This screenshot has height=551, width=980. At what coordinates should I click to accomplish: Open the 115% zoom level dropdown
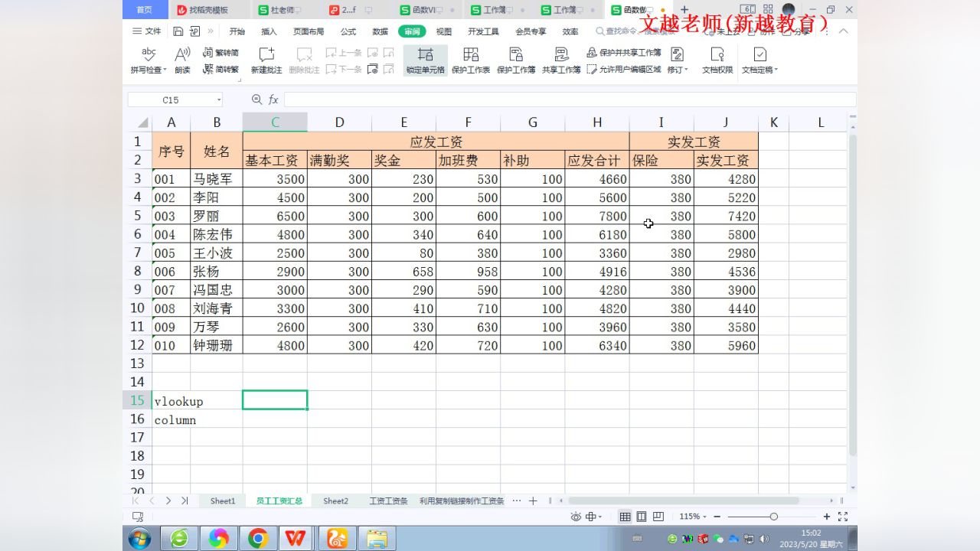tap(694, 517)
